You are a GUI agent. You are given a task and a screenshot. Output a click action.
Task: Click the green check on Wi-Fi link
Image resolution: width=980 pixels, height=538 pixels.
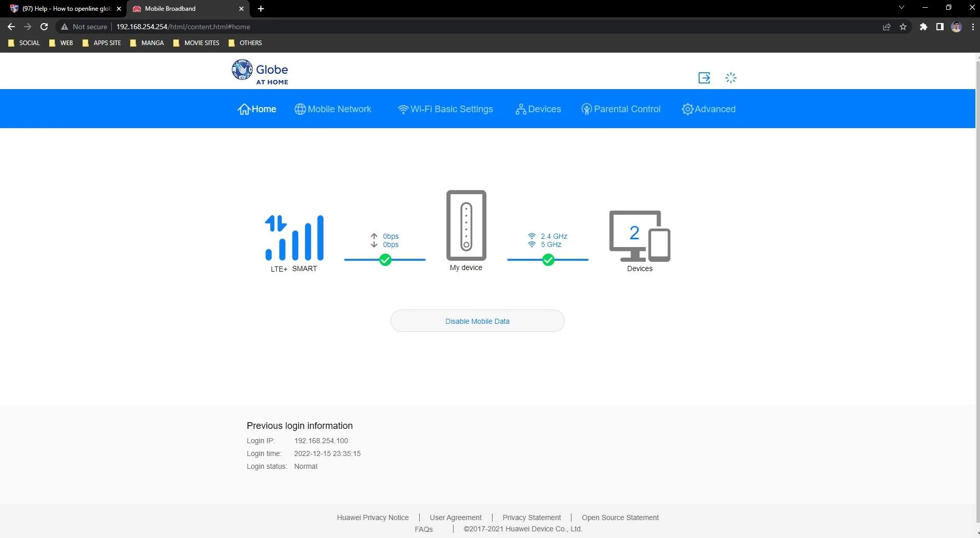[548, 260]
